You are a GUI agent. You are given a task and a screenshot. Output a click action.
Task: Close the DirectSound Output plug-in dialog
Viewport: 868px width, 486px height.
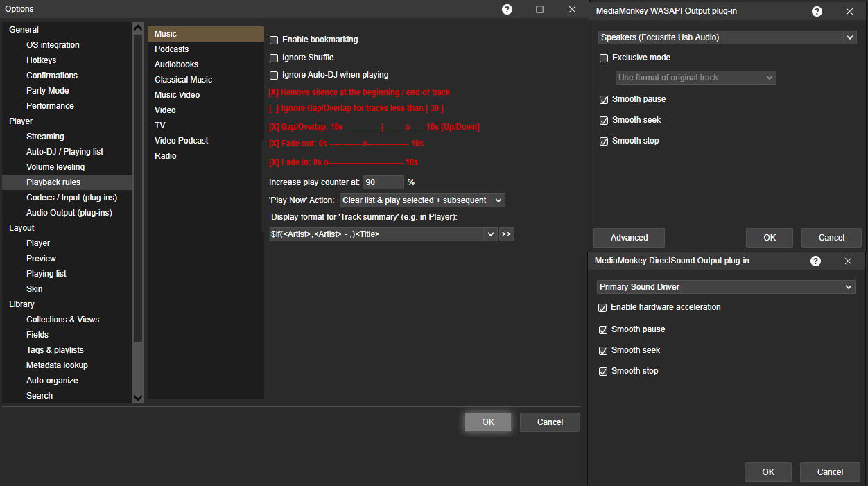[x=848, y=261]
